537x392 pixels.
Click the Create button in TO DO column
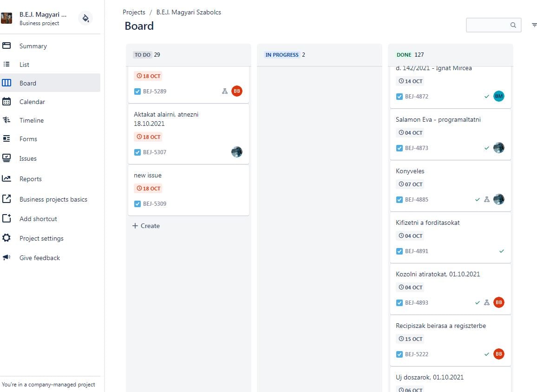[146, 226]
